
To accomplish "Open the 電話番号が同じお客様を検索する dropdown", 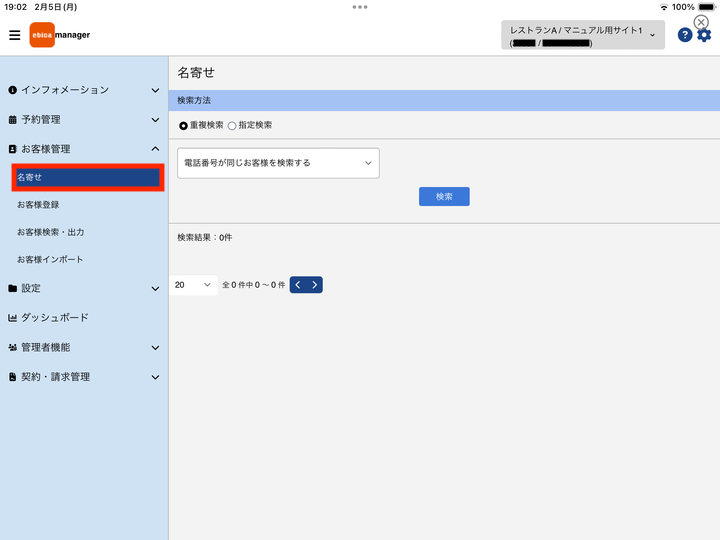I will click(278, 163).
